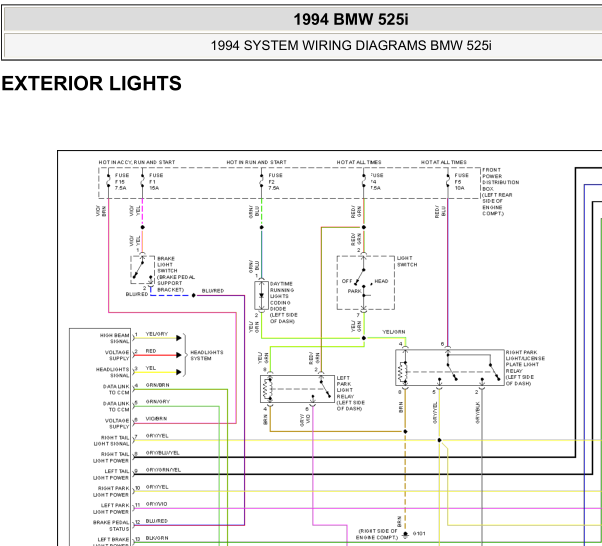Click the "RIGHT TAIL LIGHT SIGNAL" pin label
602x546 pixels.
click(x=111, y=441)
